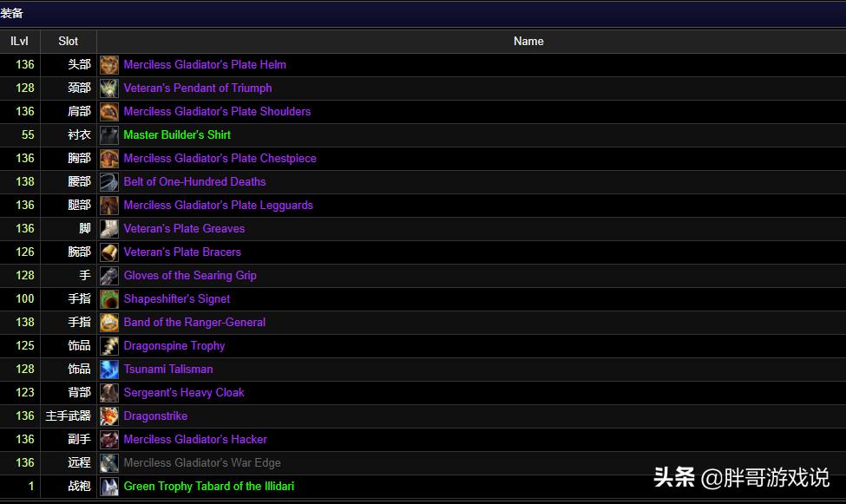This screenshot has width=846, height=504.
Task: Click the Green Trophy Tabard icon
Action: [x=109, y=487]
